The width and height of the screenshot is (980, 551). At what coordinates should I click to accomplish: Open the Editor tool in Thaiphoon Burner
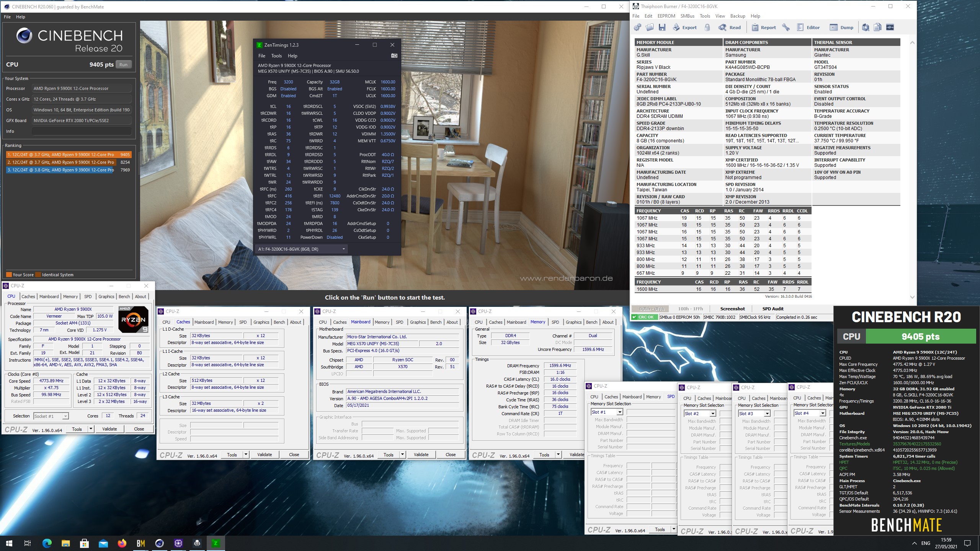pyautogui.click(x=808, y=27)
